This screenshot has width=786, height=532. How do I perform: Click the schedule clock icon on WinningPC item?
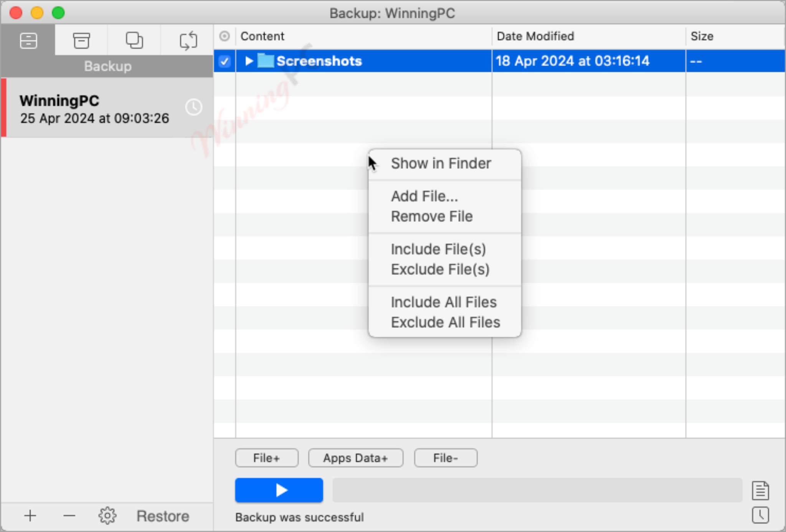click(x=194, y=107)
